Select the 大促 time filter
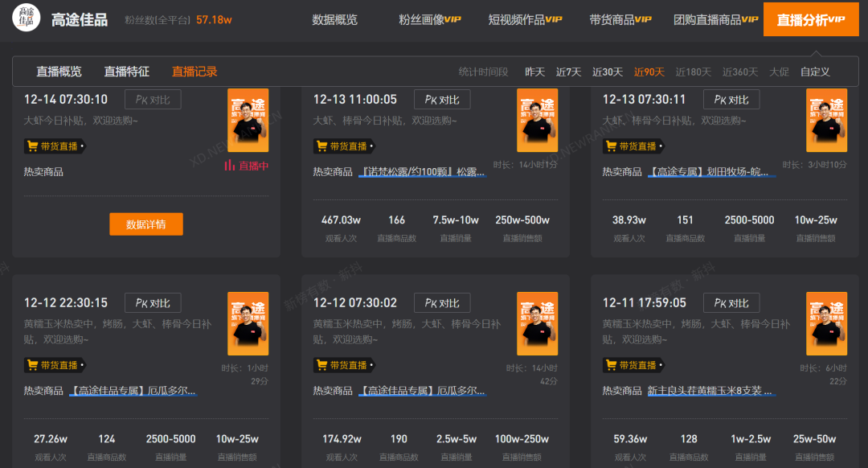 pos(779,72)
